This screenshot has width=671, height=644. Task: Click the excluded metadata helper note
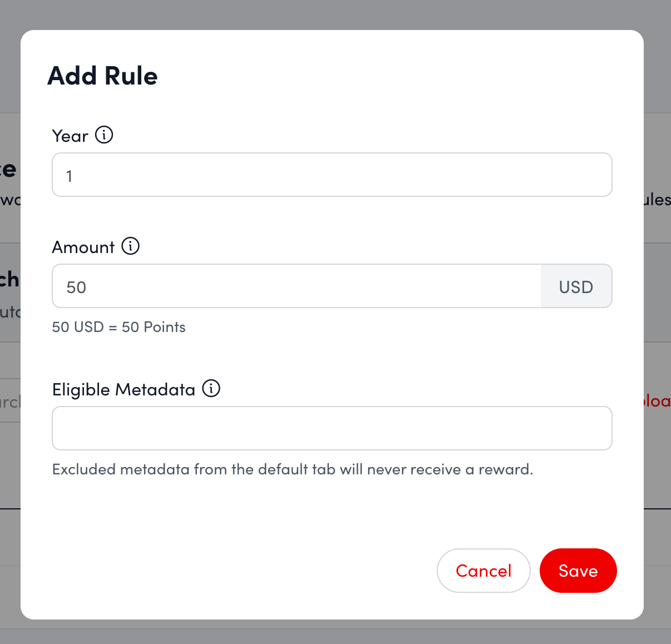coord(292,469)
